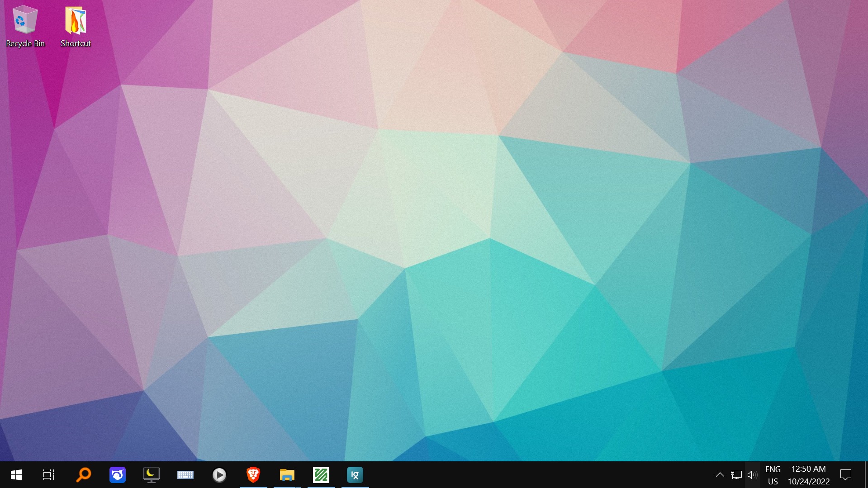
Task: Open the Action Center
Action: [845, 475]
